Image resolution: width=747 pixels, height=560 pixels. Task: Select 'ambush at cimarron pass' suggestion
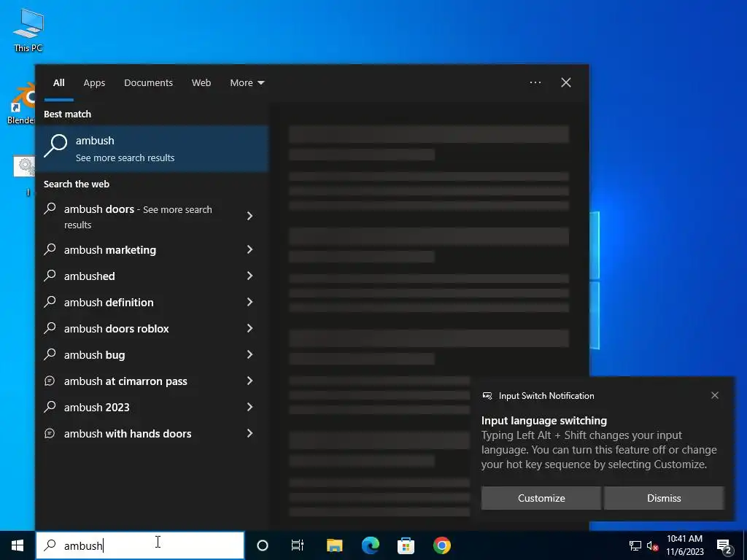coord(152,381)
